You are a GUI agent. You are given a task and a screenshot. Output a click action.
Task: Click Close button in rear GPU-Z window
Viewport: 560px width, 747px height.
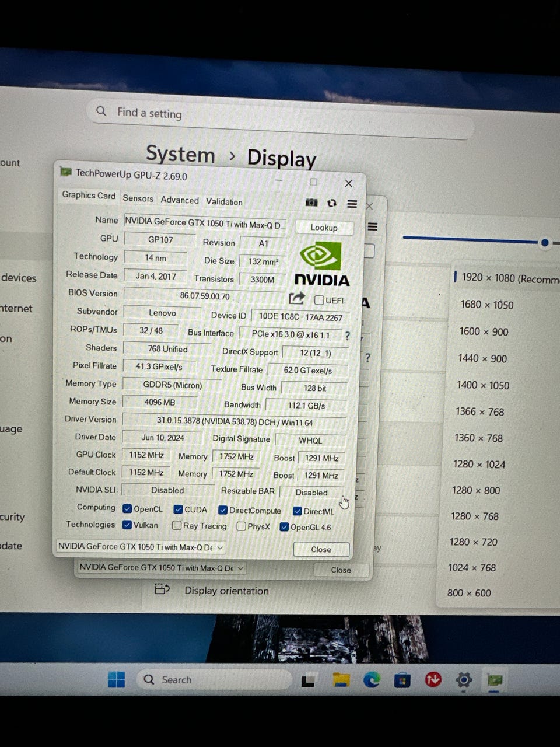coord(341,570)
